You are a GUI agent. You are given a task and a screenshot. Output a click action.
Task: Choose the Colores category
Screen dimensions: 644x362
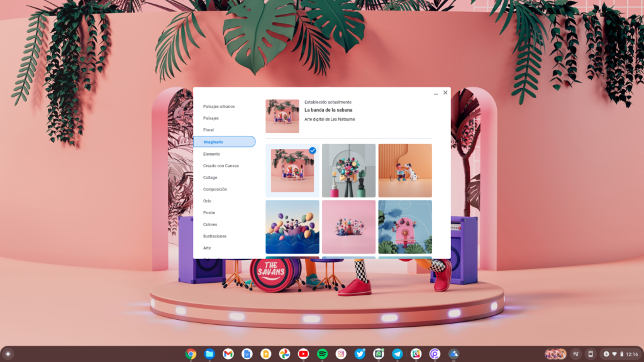tap(210, 224)
